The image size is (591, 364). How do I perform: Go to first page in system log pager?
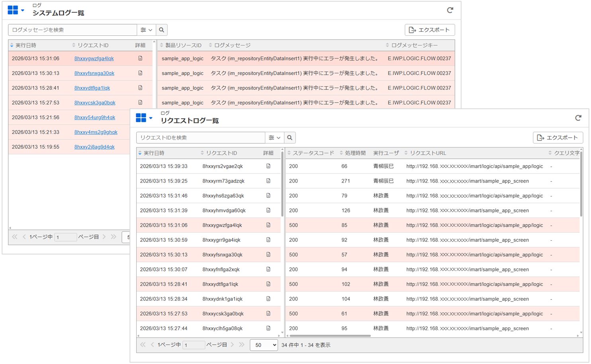pyautogui.click(x=15, y=237)
